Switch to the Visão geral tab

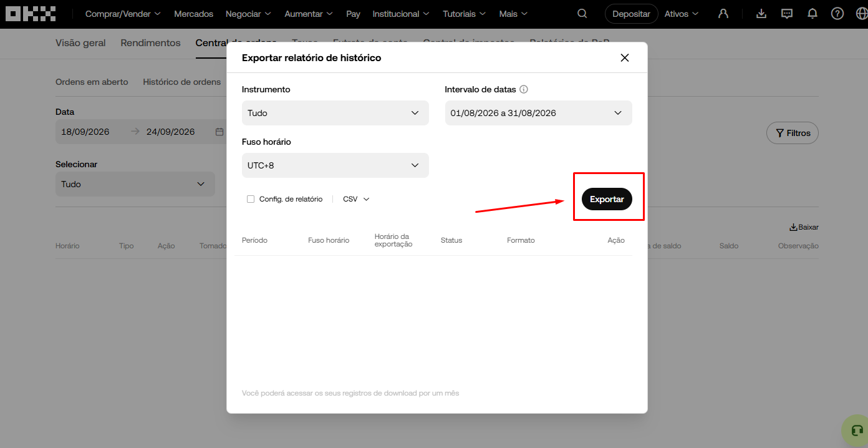pyautogui.click(x=80, y=43)
